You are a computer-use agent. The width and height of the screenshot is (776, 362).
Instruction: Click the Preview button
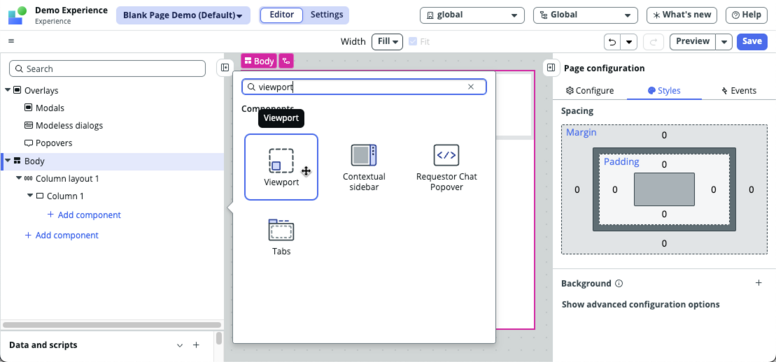click(x=692, y=42)
